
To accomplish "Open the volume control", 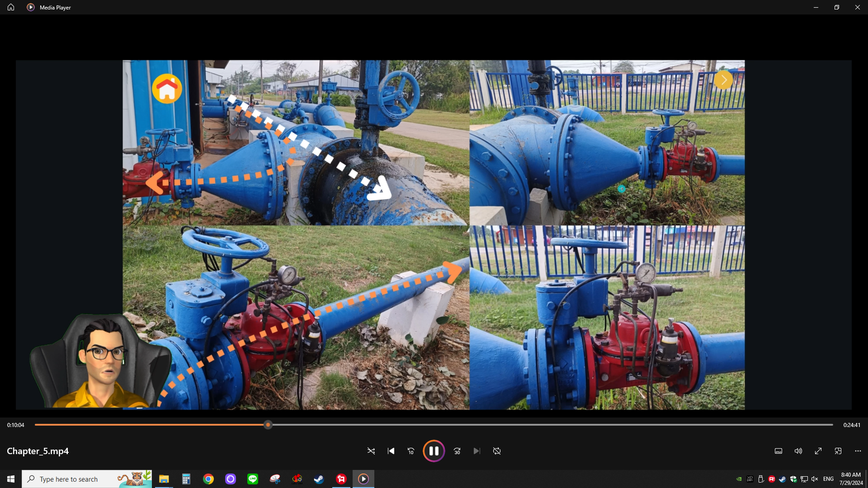I will [x=798, y=451].
